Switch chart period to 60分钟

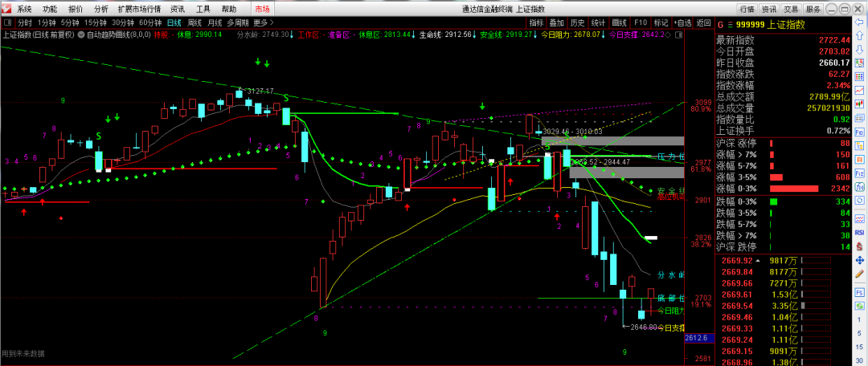[x=150, y=22]
